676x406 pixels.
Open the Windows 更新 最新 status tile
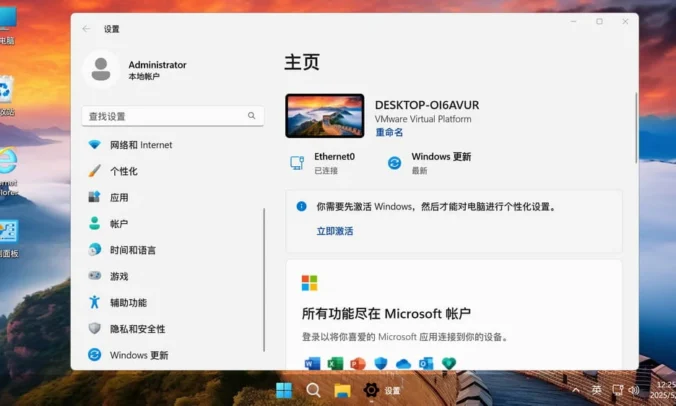click(429, 163)
